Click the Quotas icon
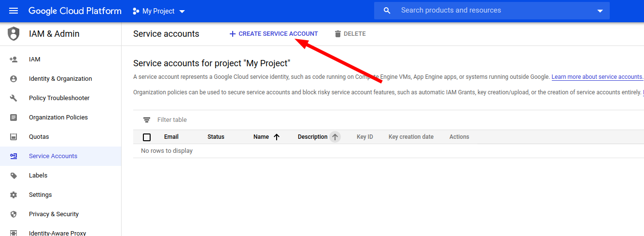 click(x=14, y=137)
